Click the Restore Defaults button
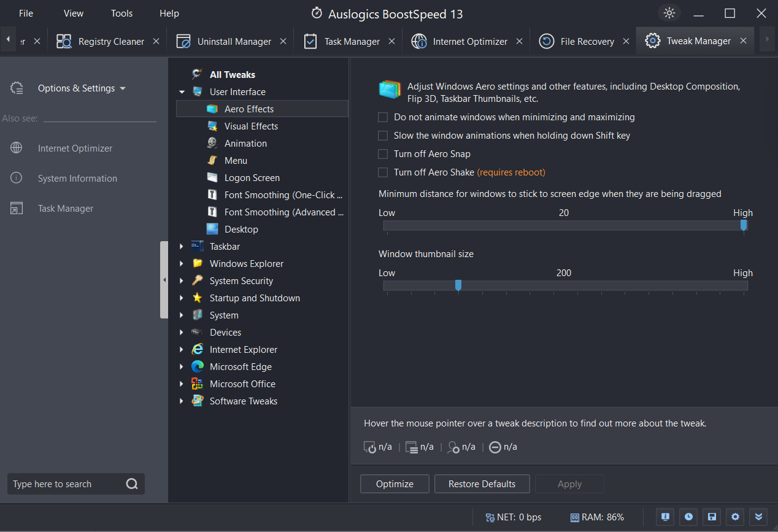Image resolution: width=778 pixels, height=532 pixels. point(482,484)
